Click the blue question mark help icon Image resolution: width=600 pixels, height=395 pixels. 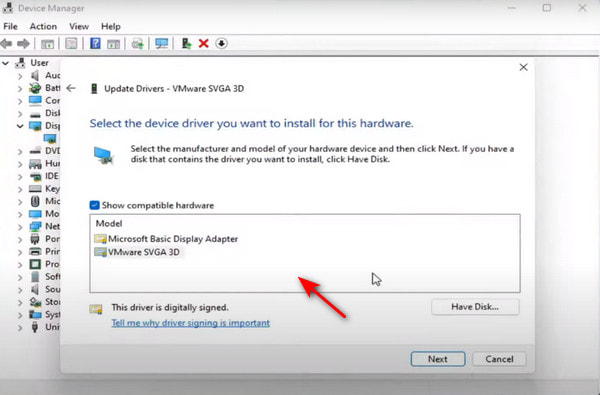[95, 43]
